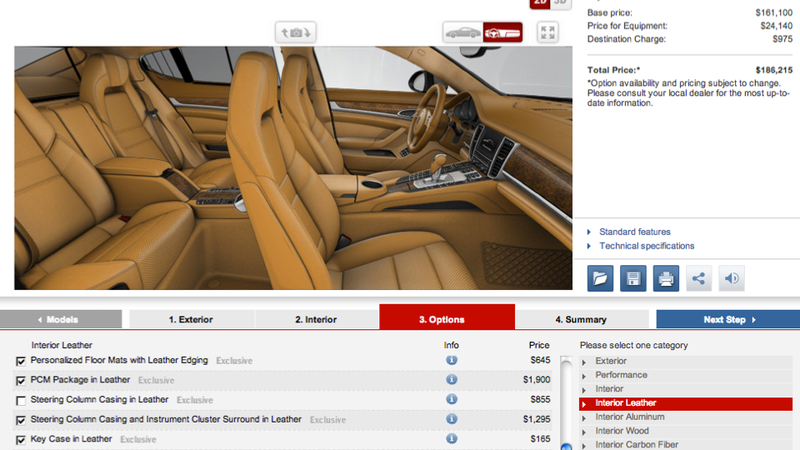Click the options list scrollbar
800x450 pixels.
click(566, 403)
